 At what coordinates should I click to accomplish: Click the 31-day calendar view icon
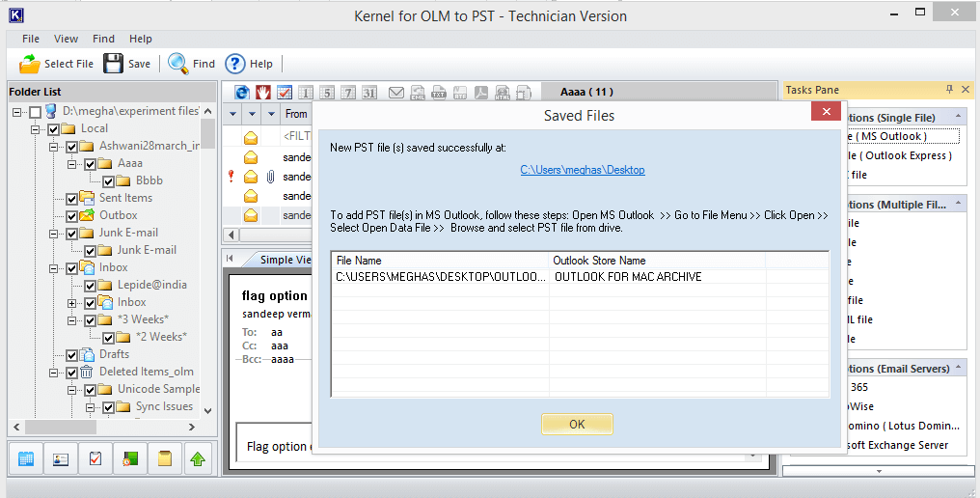369,93
